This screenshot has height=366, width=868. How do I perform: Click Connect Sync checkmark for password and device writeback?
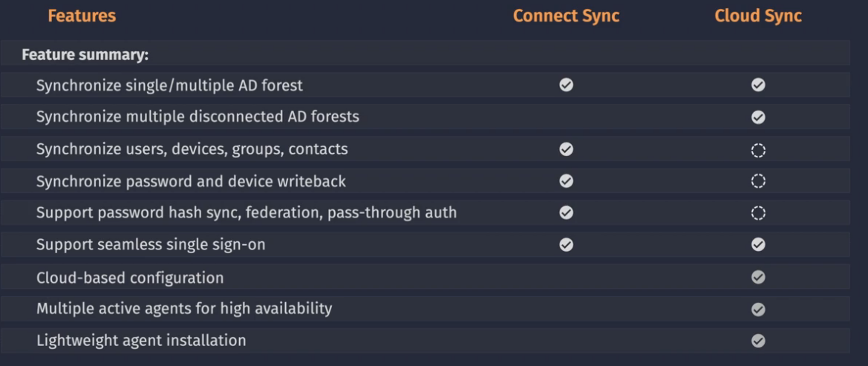566,181
